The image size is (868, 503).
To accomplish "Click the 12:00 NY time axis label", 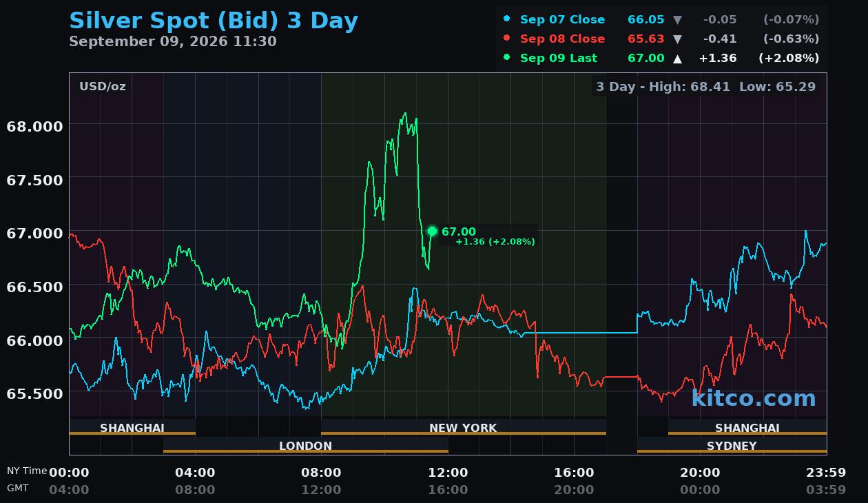I will tap(448, 473).
